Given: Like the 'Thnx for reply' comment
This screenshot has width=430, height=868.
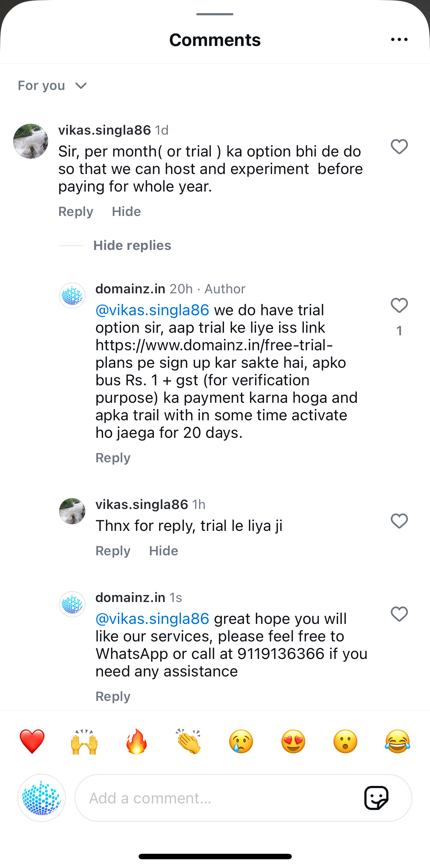Looking at the screenshot, I should 399,521.
